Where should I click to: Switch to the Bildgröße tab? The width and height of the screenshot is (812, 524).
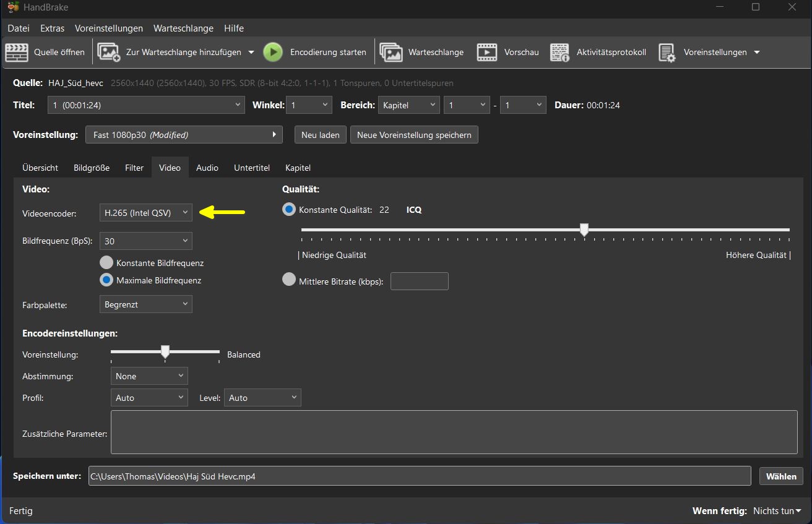[92, 168]
